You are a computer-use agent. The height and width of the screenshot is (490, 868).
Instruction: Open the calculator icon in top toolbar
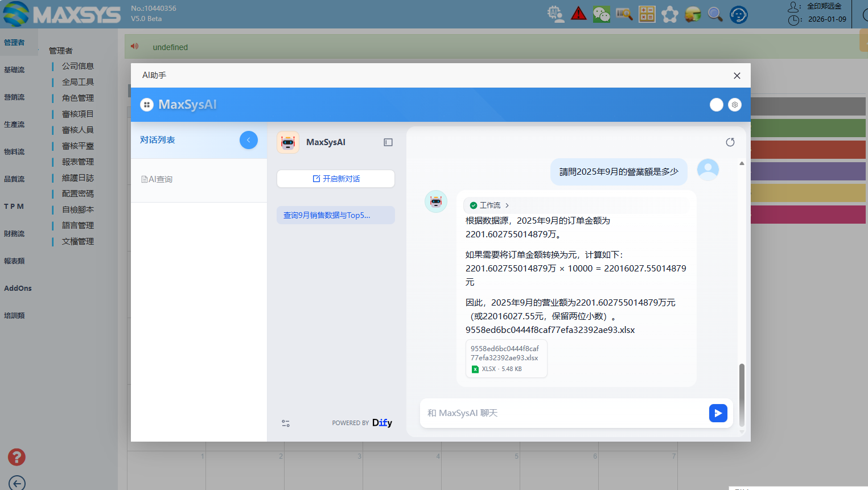pyautogui.click(x=647, y=14)
